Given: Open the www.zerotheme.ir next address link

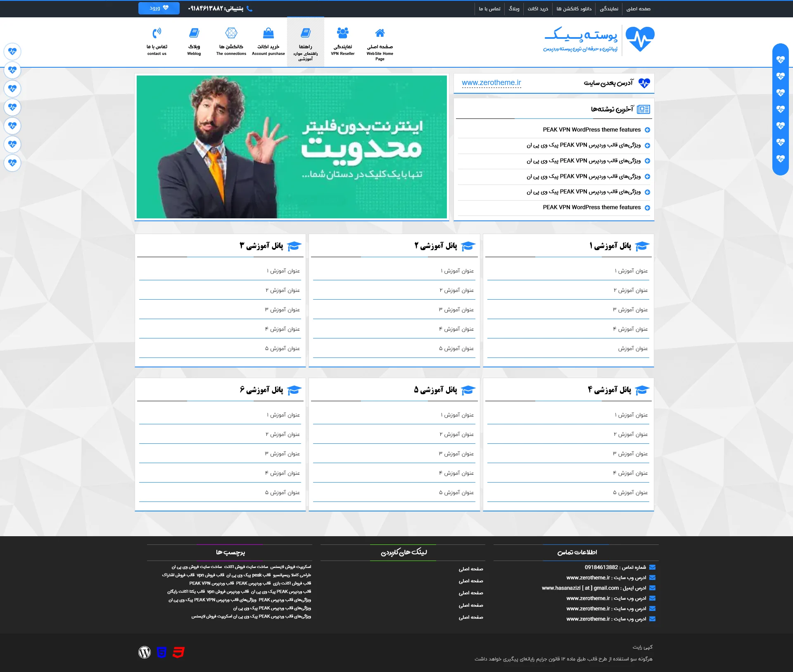Looking at the screenshot, I should (x=491, y=83).
